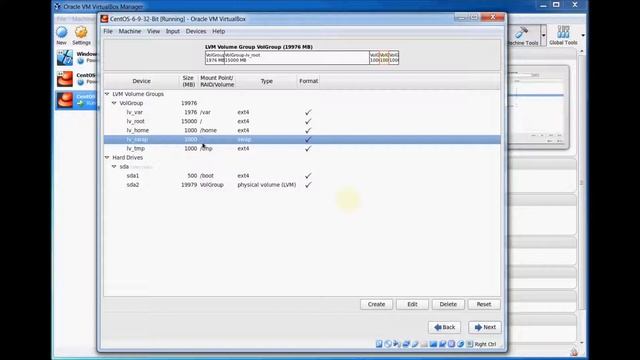The height and width of the screenshot is (360, 640).
Task: Click the Reset button
Action: [484, 304]
